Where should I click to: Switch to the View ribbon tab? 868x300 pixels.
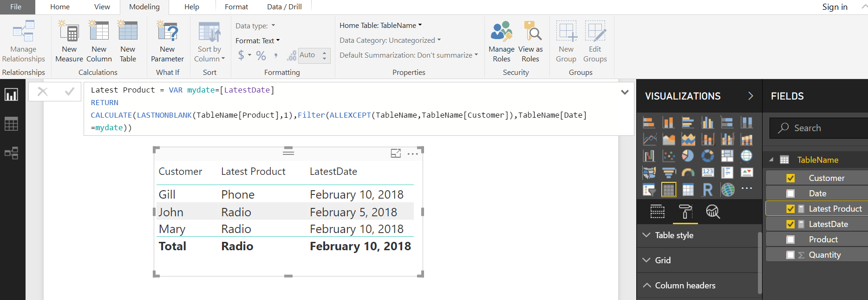point(102,7)
